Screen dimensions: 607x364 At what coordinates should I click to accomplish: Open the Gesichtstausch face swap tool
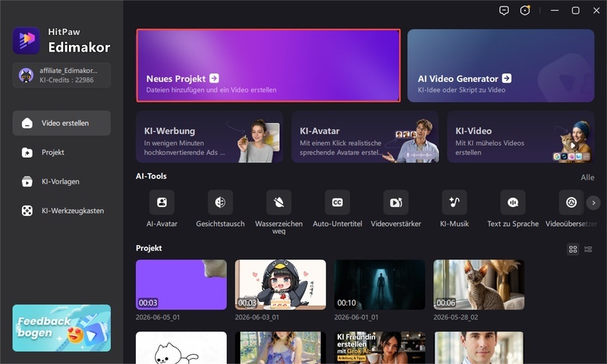click(220, 202)
